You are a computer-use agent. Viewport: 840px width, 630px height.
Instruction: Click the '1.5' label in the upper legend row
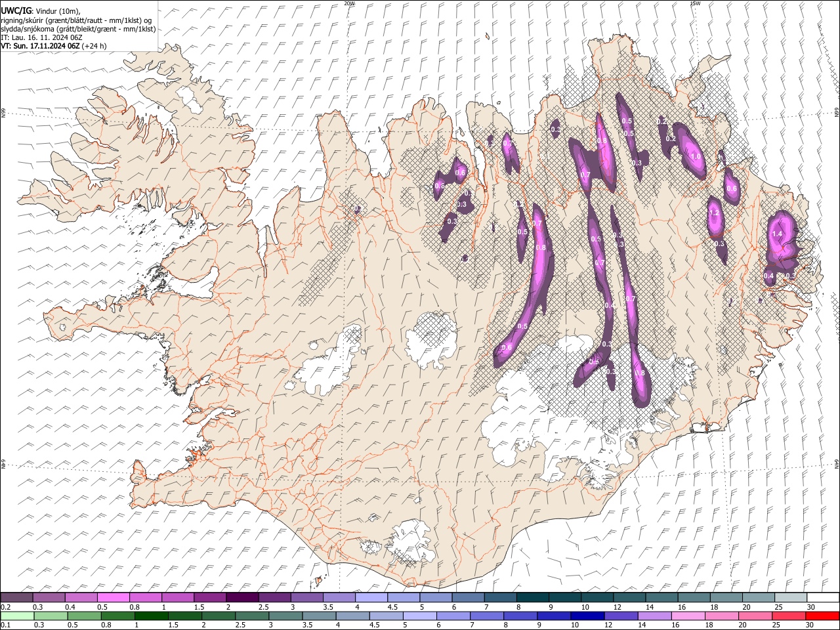[198, 607]
